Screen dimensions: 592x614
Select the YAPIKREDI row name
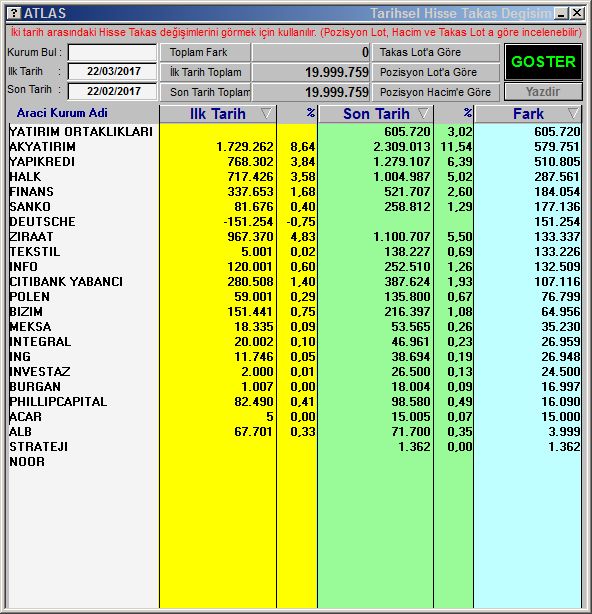[x=42, y=162]
